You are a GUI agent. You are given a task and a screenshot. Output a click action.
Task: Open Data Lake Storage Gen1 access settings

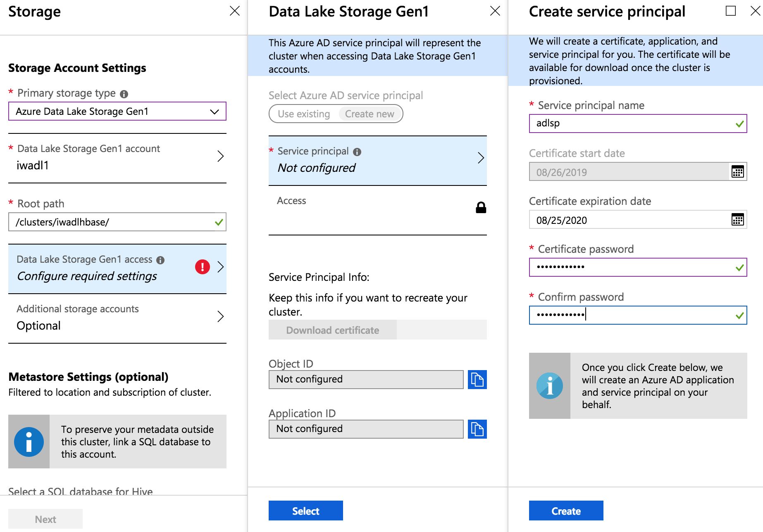pyautogui.click(x=117, y=269)
